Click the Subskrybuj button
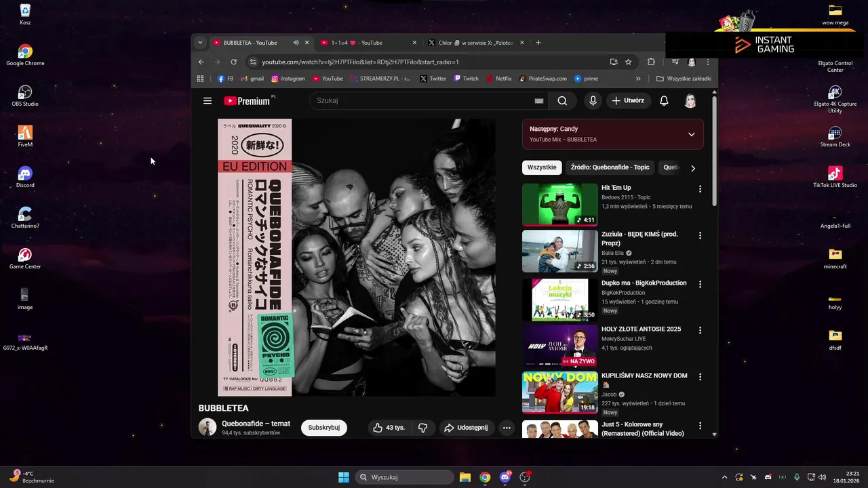This screenshot has width=868, height=488. click(x=324, y=428)
